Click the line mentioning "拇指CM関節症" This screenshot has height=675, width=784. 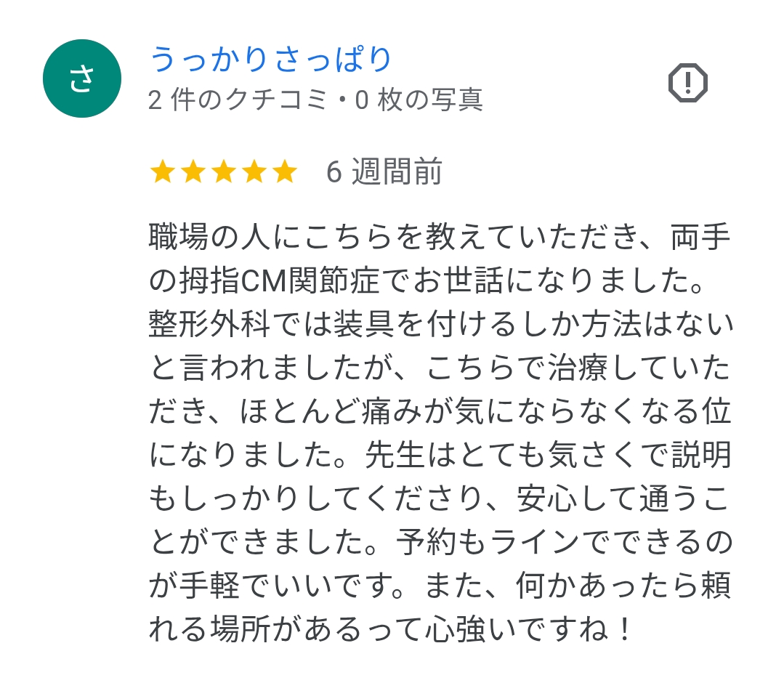[x=427, y=281]
